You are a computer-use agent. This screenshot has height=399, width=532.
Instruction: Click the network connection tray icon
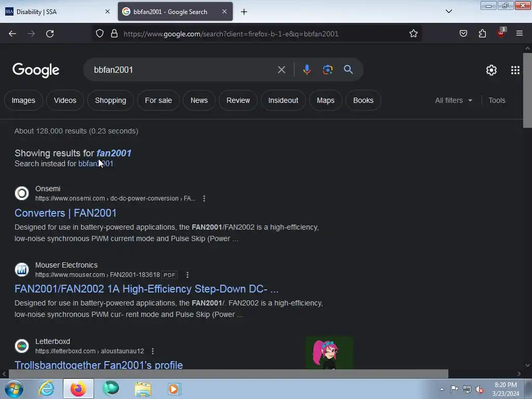click(x=467, y=390)
